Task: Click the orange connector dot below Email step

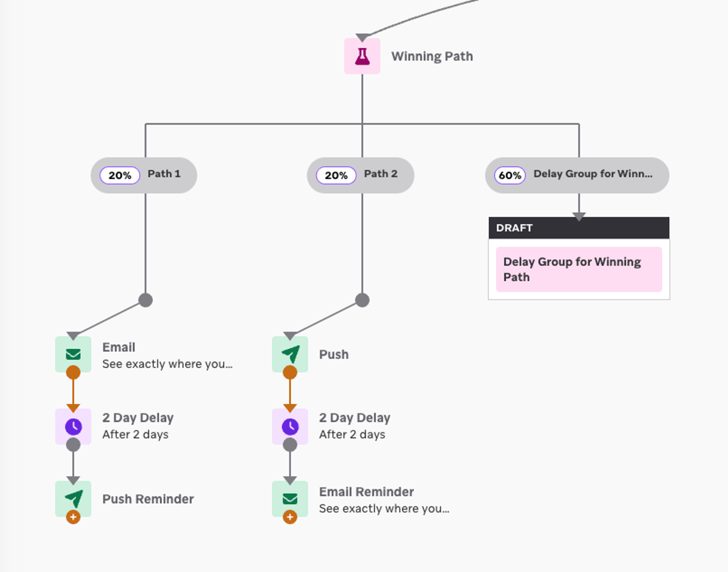Action: [73, 372]
